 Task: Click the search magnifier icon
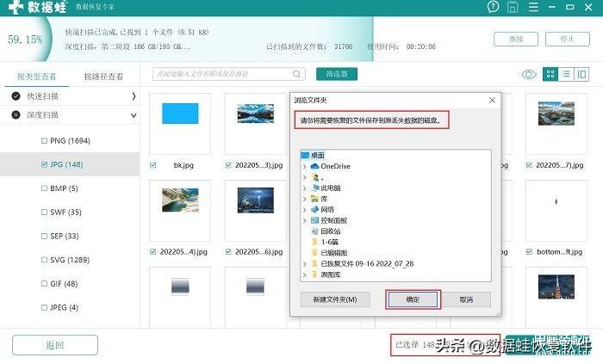[296, 74]
